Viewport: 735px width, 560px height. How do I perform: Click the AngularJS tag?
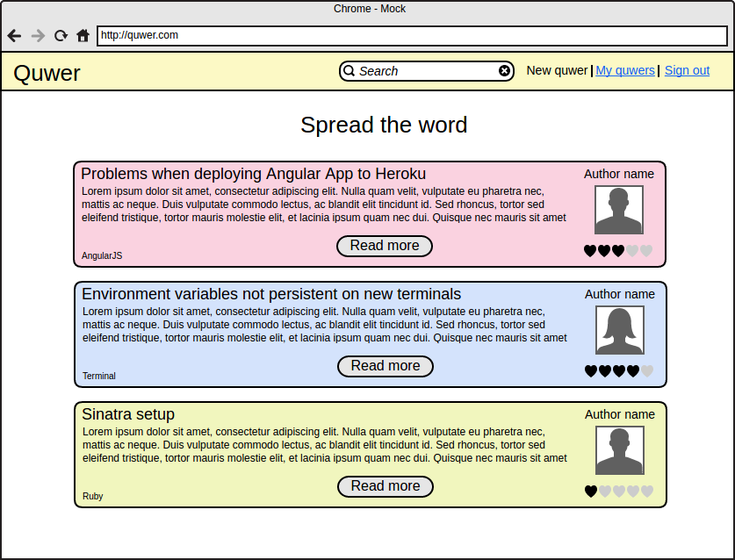(102, 256)
